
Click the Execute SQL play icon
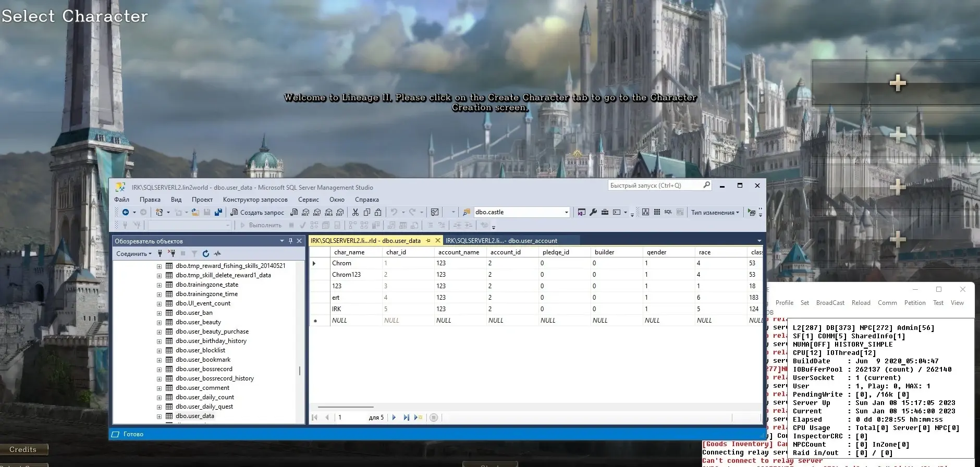click(x=752, y=212)
